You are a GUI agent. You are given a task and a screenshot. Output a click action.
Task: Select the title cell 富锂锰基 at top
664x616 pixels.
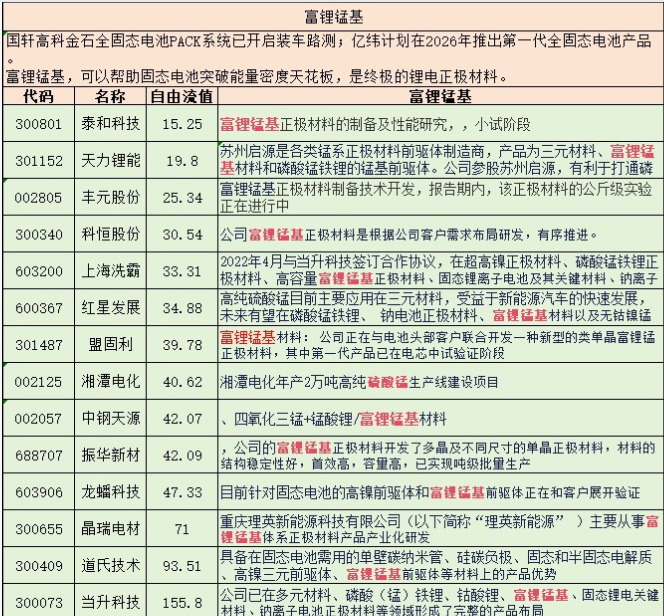click(x=333, y=17)
